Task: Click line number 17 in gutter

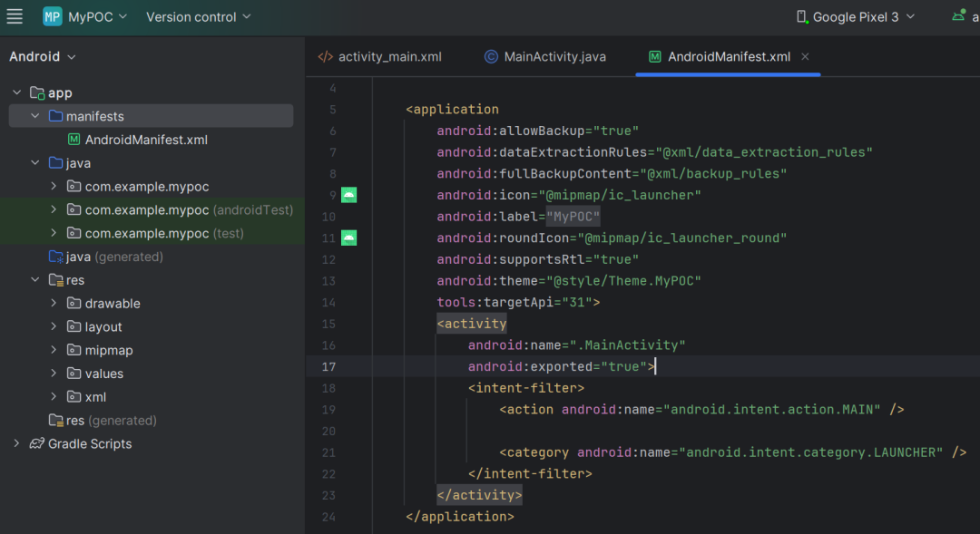Action: (x=328, y=366)
